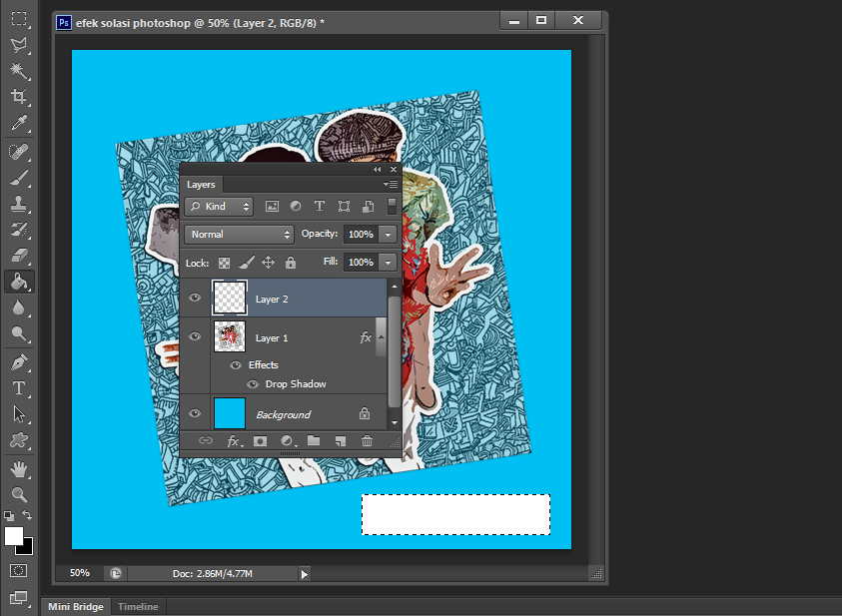Filter for shape layers
The image size is (842, 616).
(x=344, y=206)
